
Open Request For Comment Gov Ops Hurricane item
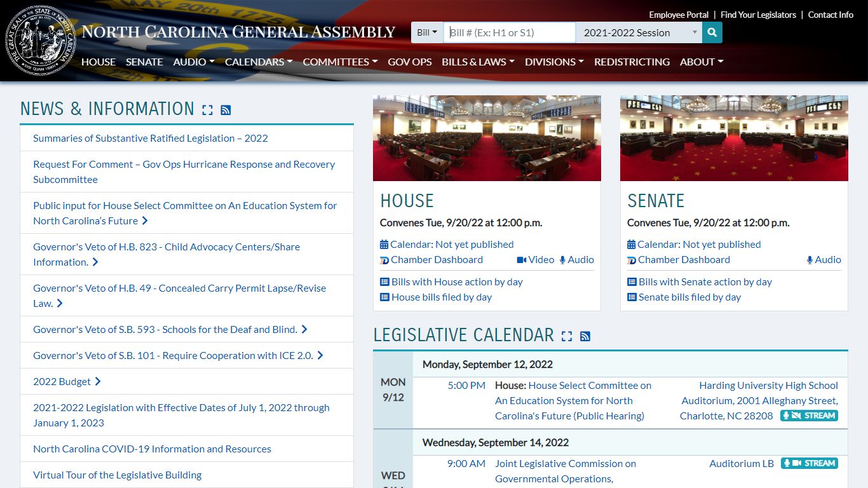click(x=184, y=172)
